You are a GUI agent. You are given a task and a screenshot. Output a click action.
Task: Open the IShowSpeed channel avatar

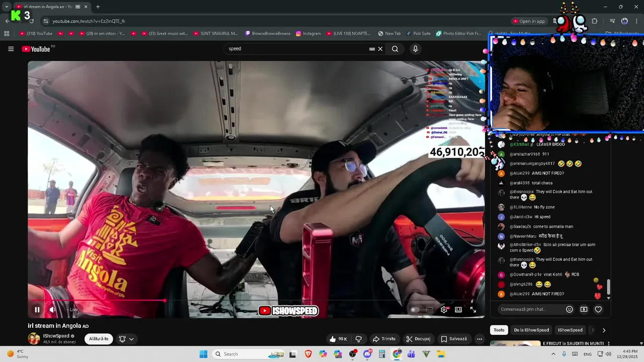click(34, 338)
